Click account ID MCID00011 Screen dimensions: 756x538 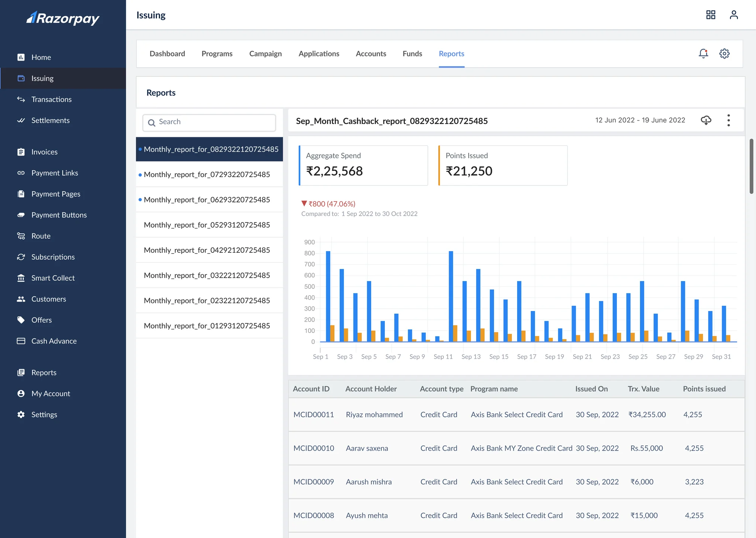click(x=313, y=415)
